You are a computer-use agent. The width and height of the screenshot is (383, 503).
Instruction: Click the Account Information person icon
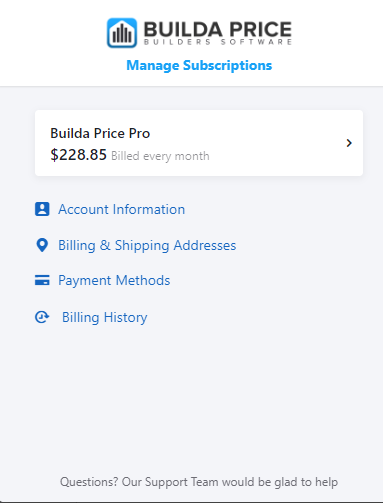coord(42,209)
